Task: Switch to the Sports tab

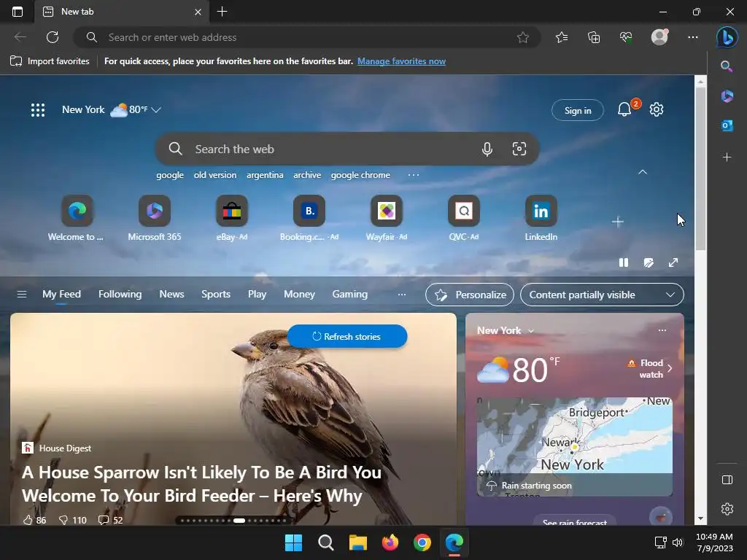Action: (x=216, y=295)
